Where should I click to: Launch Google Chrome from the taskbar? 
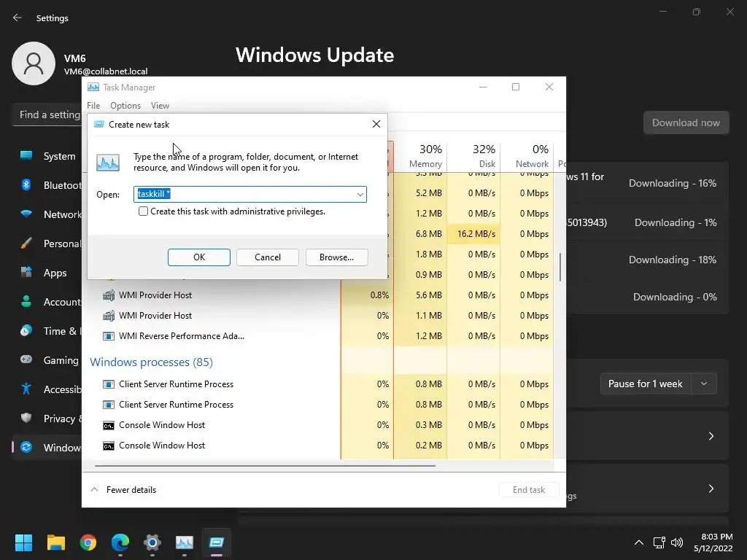88,542
